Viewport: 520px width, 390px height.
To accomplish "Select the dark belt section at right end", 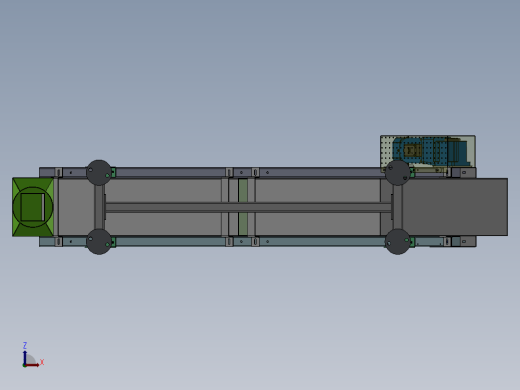I will coord(455,207).
